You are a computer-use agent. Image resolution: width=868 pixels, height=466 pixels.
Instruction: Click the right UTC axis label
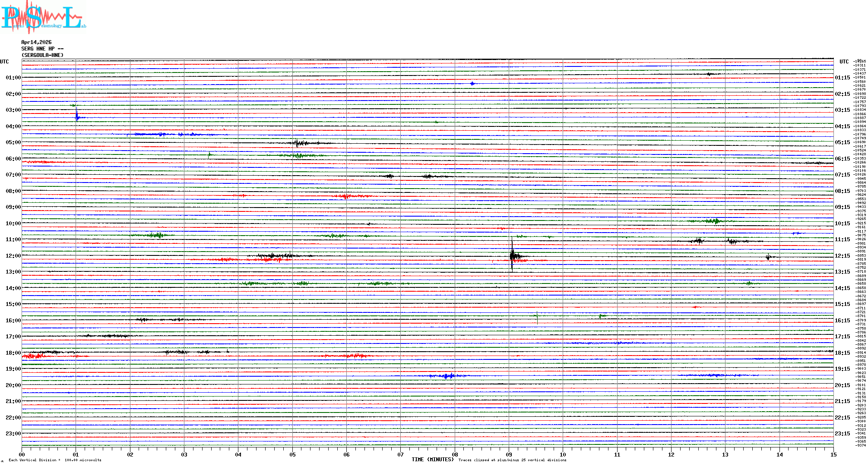(x=844, y=62)
